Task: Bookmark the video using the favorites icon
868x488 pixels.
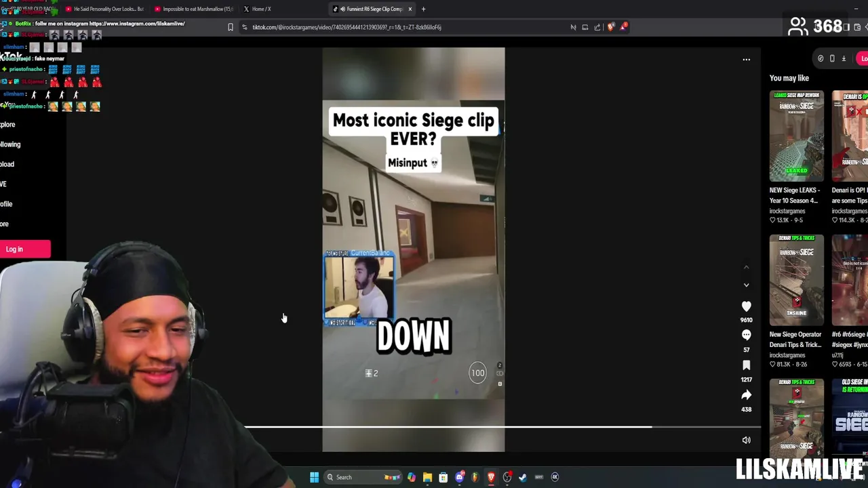Action: tap(746, 365)
